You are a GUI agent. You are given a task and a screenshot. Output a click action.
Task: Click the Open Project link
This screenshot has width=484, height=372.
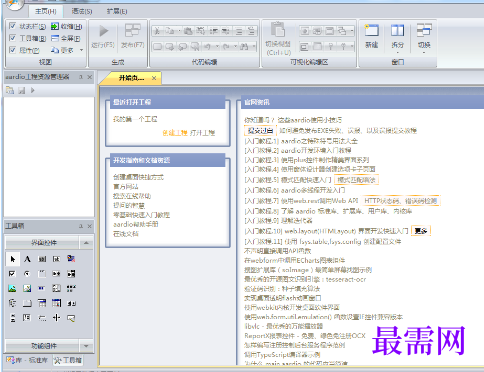tap(202, 133)
